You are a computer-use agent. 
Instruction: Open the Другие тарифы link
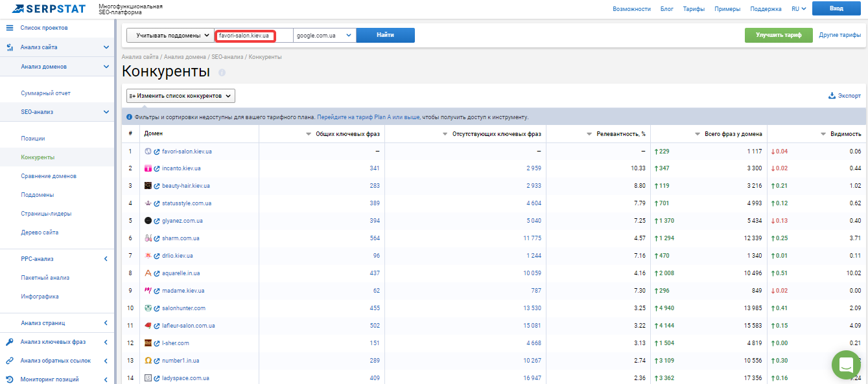coord(840,35)
